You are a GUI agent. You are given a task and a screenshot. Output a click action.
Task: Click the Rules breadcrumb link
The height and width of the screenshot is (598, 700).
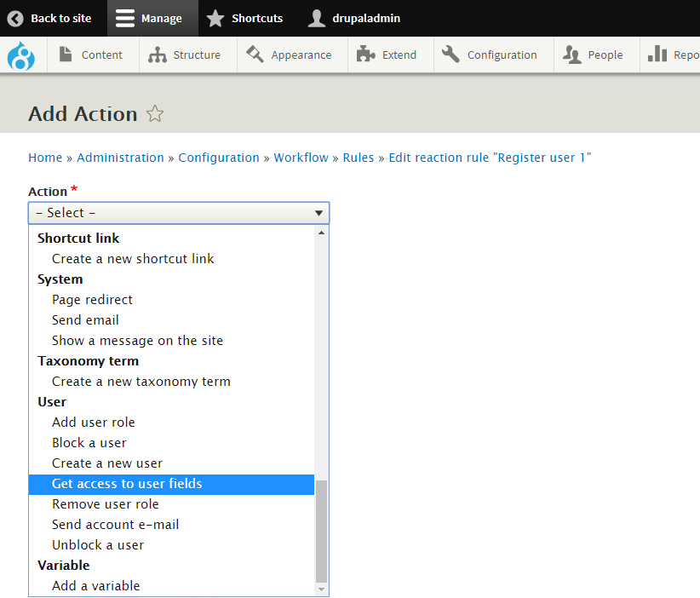click(358, 158)
